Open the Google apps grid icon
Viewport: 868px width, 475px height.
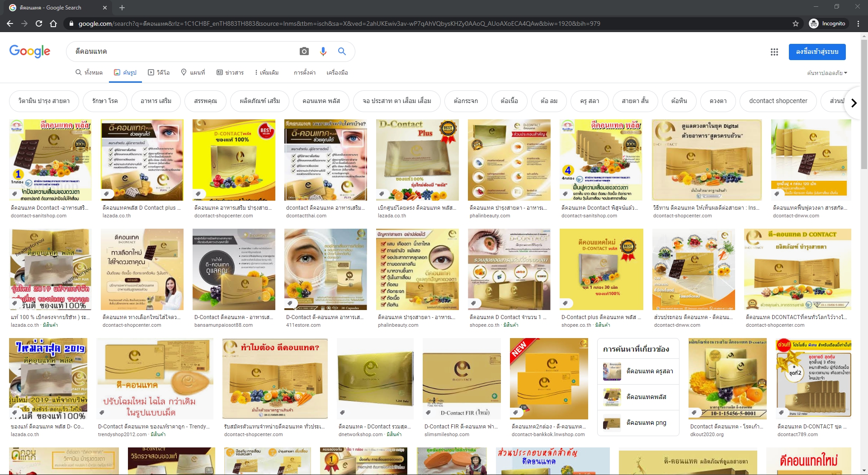click(774, 52)
